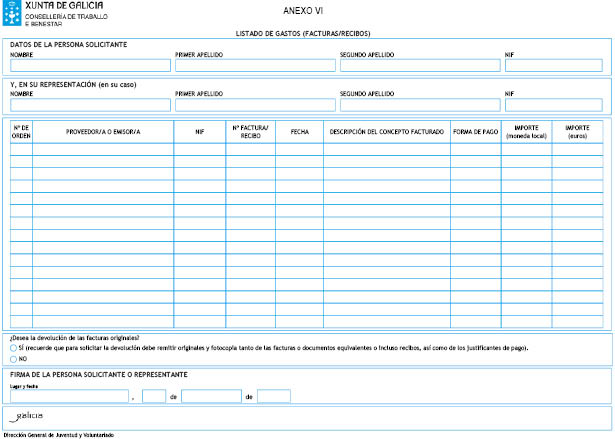The height and width of the screenshot is (439, 615).
Task: Click first row Importe (euros) cell
Action: click(x=577, y=149)
